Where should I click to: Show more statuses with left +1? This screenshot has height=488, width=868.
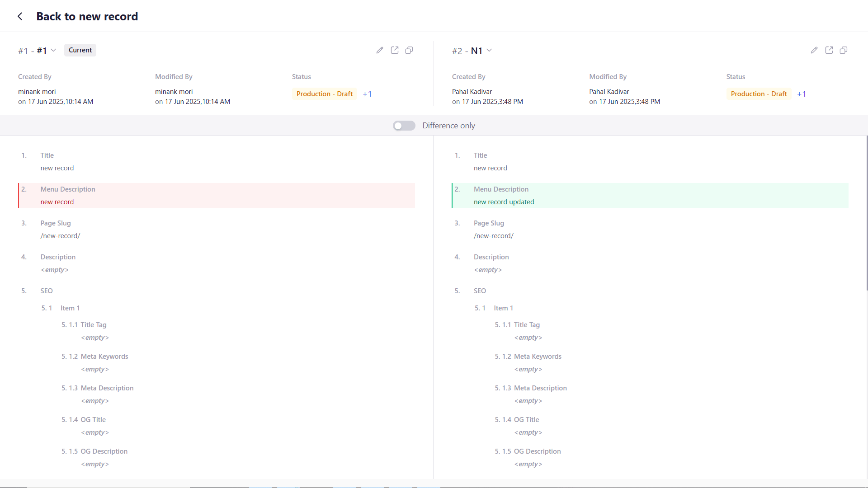coord(367,94)
